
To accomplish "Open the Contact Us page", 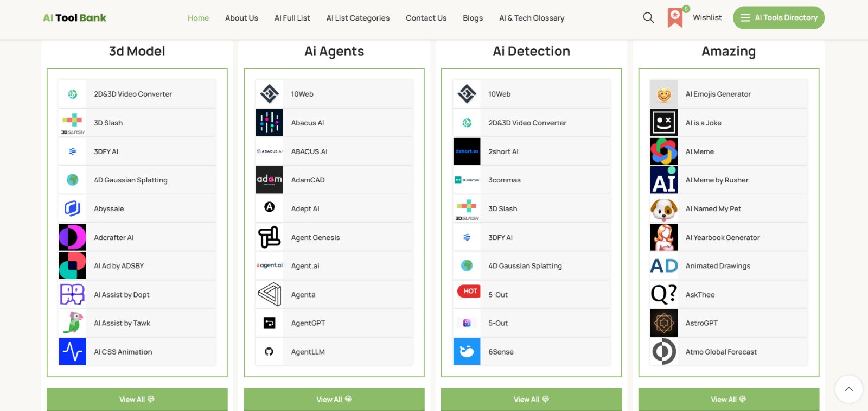I will tap(426, 18).
